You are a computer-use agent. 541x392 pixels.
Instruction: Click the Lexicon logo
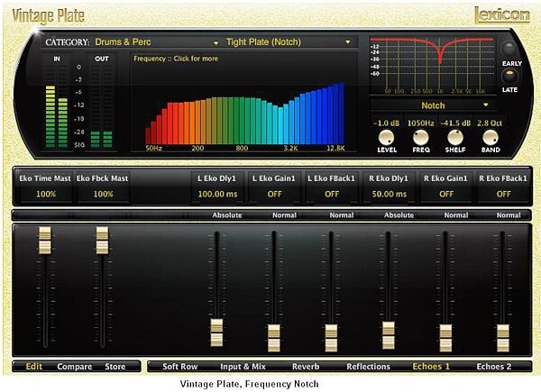tap(502, 15)
